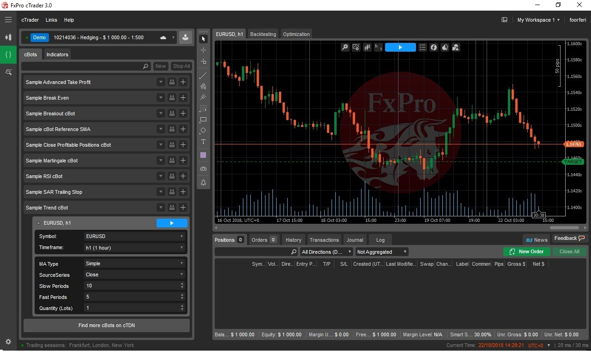Select the rectangle shape tool

pos(203,119)
